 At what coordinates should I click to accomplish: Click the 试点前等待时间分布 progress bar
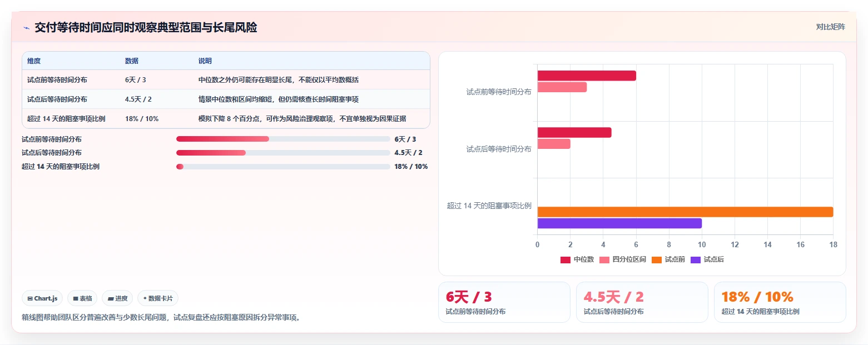[283, 139]
